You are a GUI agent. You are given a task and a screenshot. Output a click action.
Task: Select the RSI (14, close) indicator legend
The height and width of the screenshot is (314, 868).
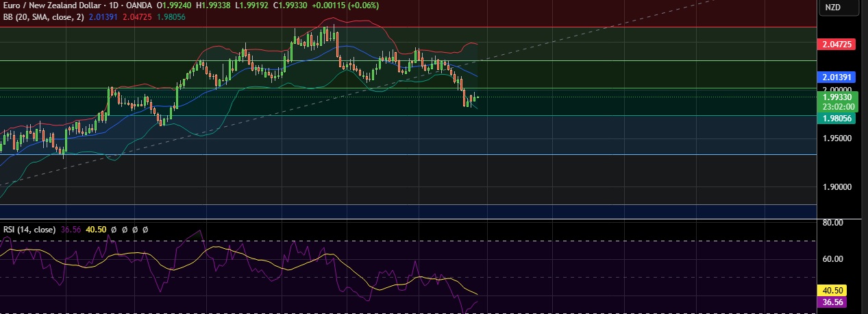28,229
